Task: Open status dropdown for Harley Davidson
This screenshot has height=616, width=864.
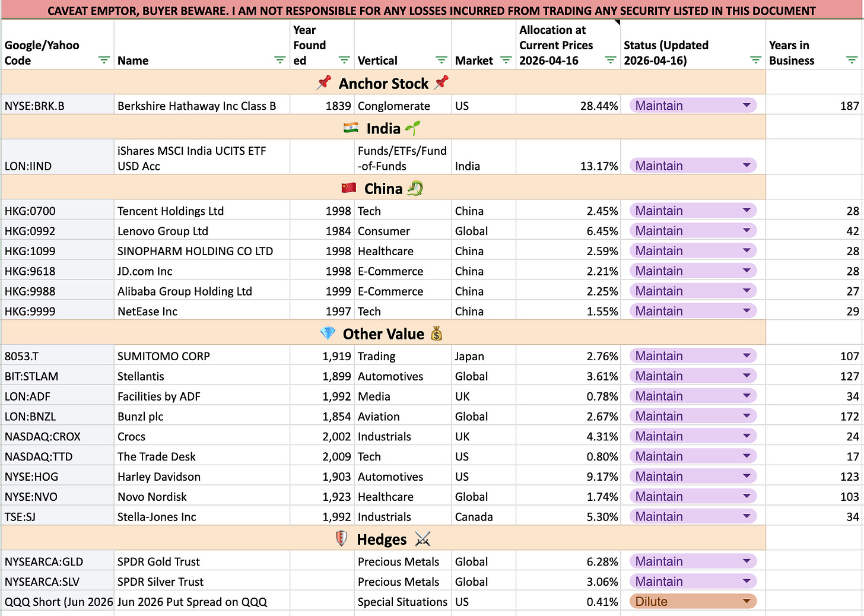Action: (x=693, y=477)
